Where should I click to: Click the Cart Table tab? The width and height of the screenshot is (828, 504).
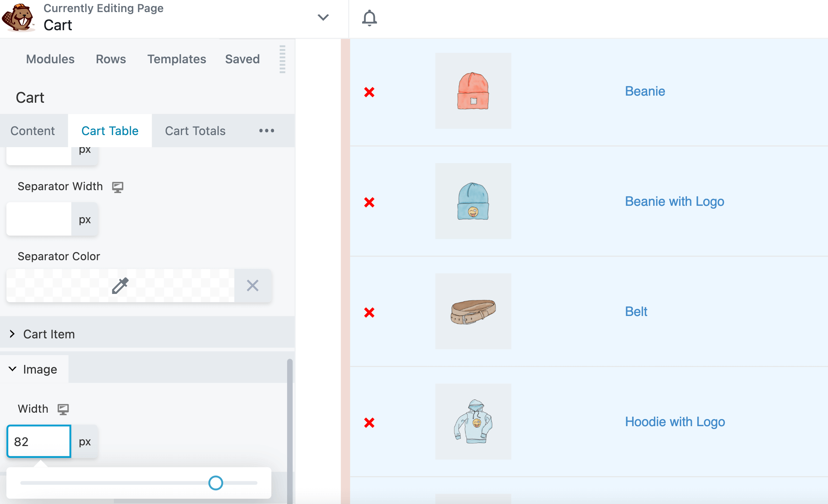tap(110, 130)
